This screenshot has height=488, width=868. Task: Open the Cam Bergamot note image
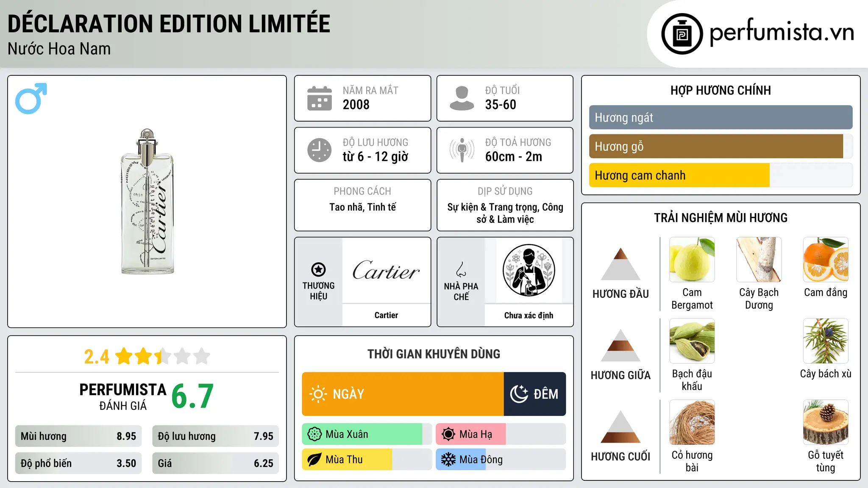[692, 260]
